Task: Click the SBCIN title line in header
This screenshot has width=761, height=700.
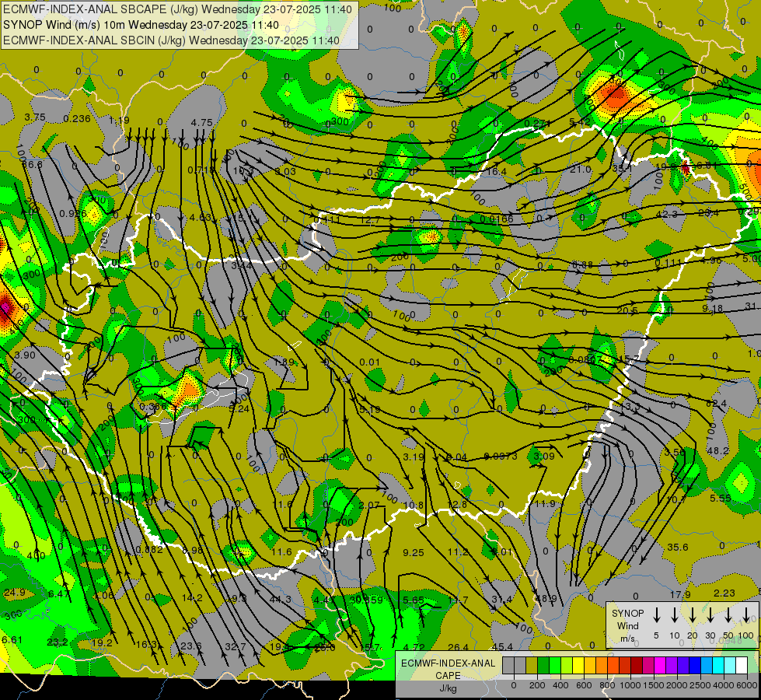Action: [x=171, y=40]
